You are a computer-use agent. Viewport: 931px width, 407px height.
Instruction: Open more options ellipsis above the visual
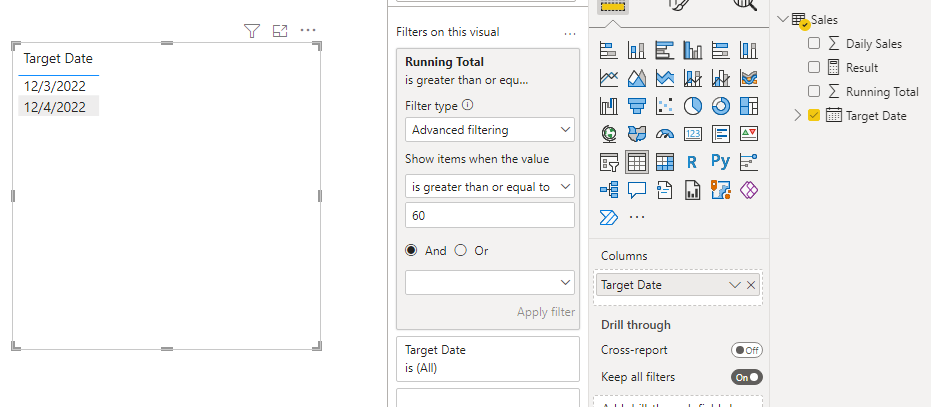pos(308,30)
